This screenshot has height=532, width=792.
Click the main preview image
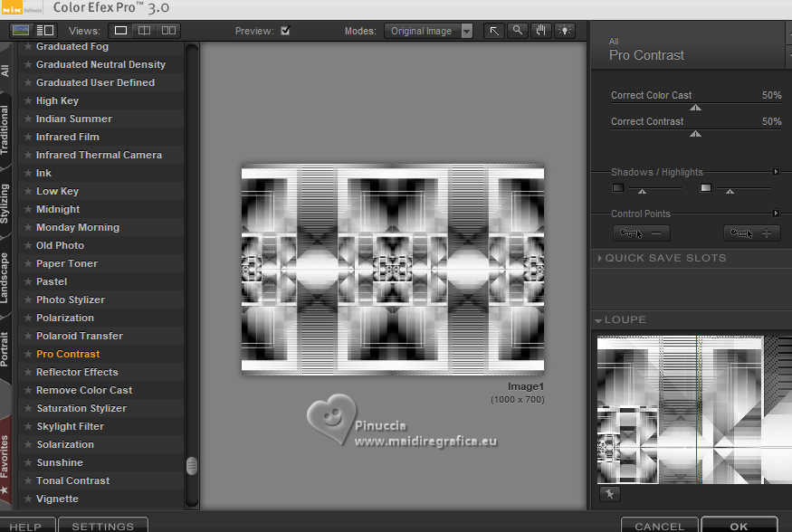tap(393, 270)
